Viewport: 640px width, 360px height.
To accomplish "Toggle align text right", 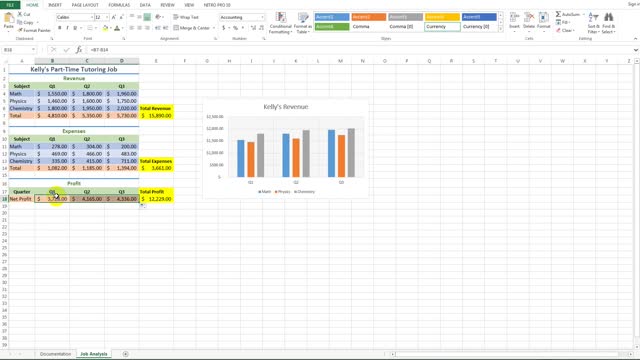I will pyautogui.click(x=147, y=28).
